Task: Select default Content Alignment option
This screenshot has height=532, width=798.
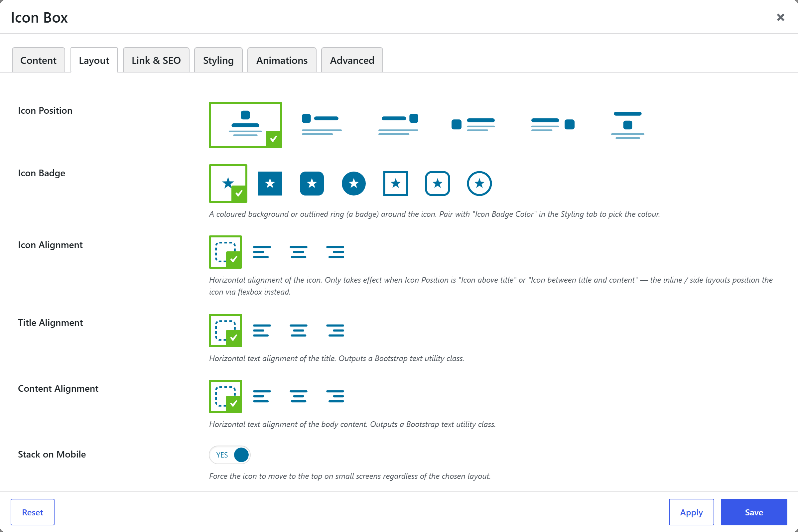Action: pos(225,396)
